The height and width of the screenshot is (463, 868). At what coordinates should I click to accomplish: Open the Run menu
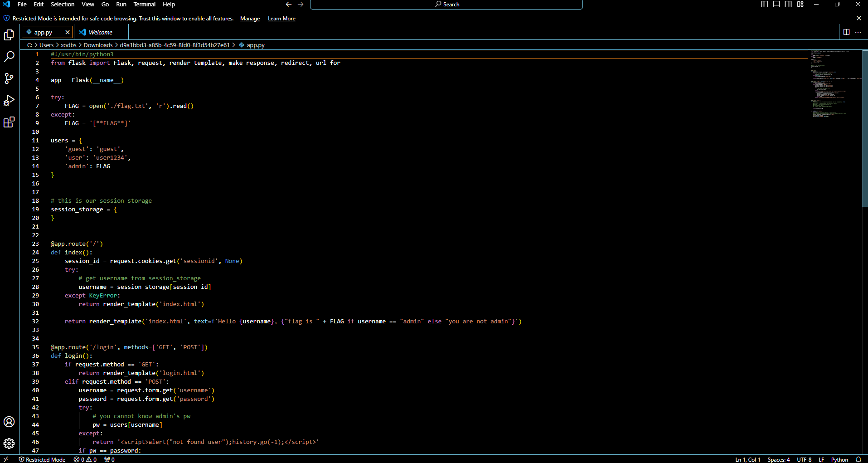pos(121,4)
